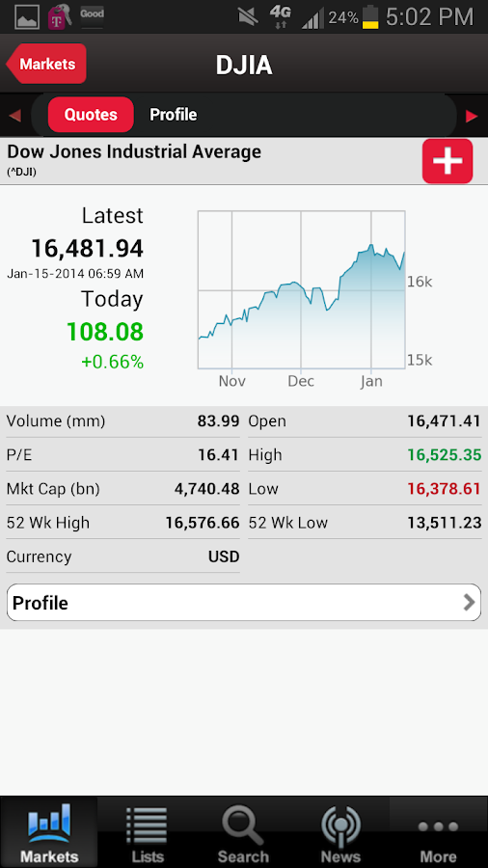Tap Dow Jones Industrial Average title
Screen dimensions: 488x868
[134, 151]
